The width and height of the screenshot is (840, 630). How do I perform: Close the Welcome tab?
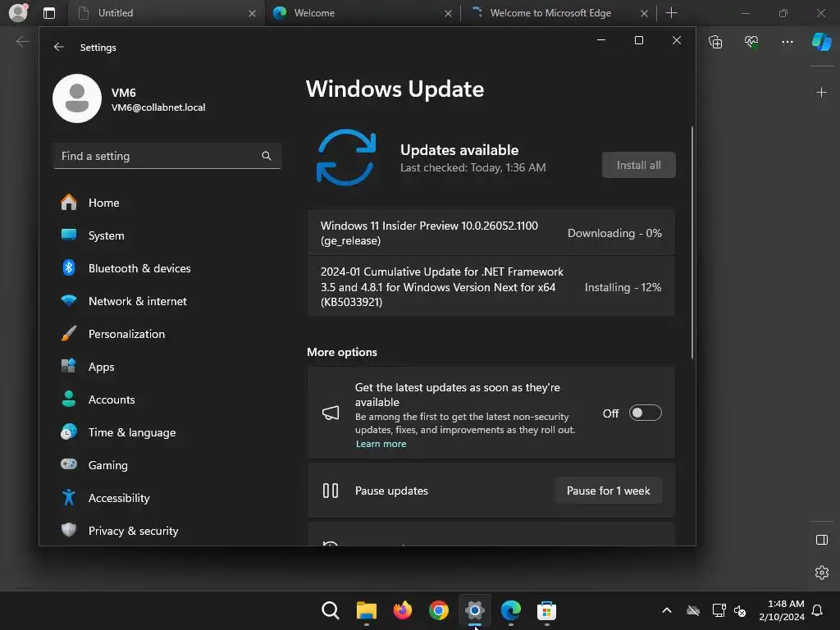click(x=448, y=13)
